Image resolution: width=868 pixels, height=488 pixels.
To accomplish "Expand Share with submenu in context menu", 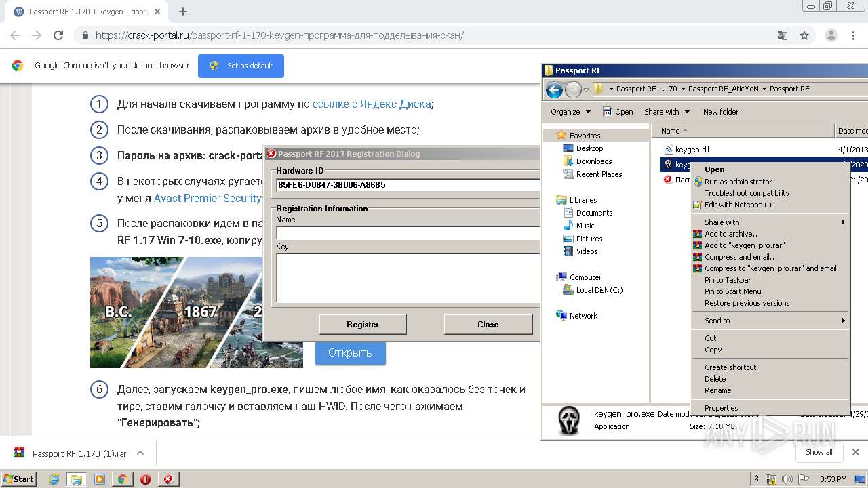I will [770, 222].
